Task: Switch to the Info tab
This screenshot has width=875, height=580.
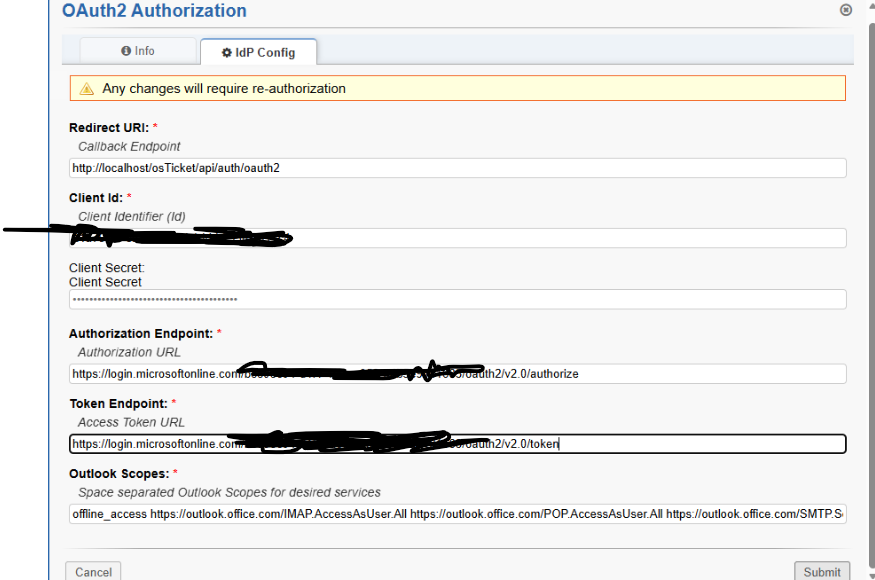Action: (138, 51)
